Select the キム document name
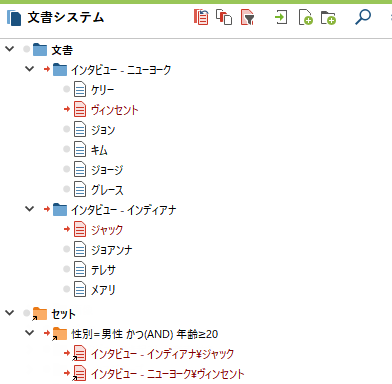The image size is (392, 384). coord(99,150)
